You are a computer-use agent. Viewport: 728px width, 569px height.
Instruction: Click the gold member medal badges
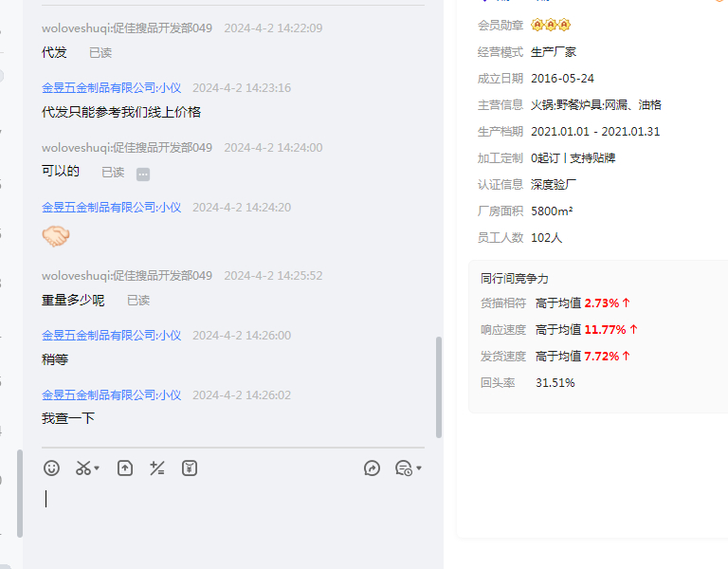(x=551, y=25)
